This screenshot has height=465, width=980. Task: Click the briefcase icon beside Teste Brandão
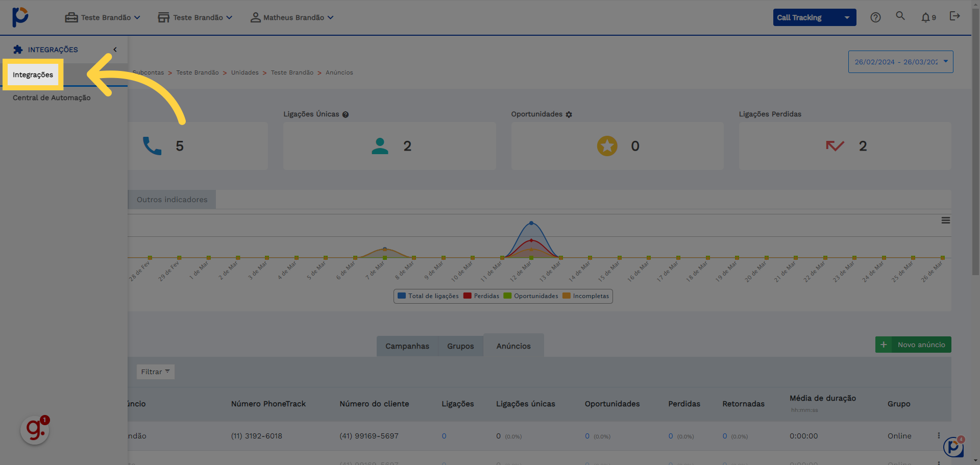coord(71,17)
